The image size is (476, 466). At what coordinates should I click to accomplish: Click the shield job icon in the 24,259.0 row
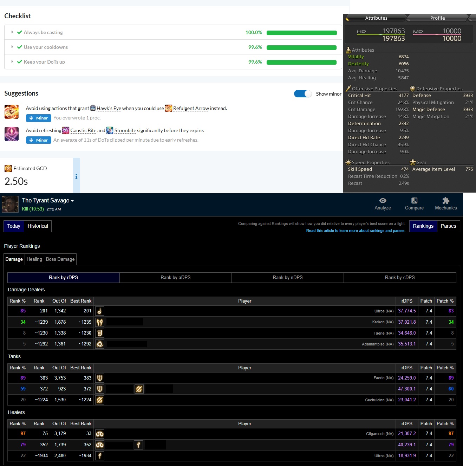pyautogui.click(x=100, y=378)
